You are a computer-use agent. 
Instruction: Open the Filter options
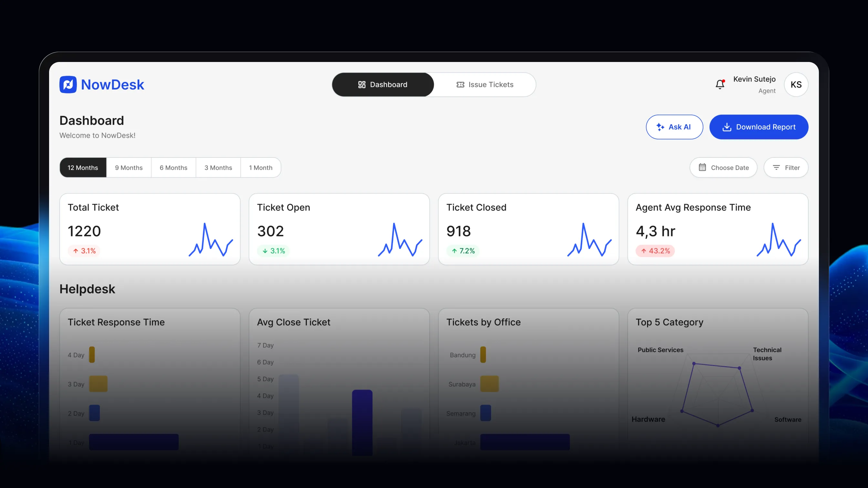[x=786, y=168]
